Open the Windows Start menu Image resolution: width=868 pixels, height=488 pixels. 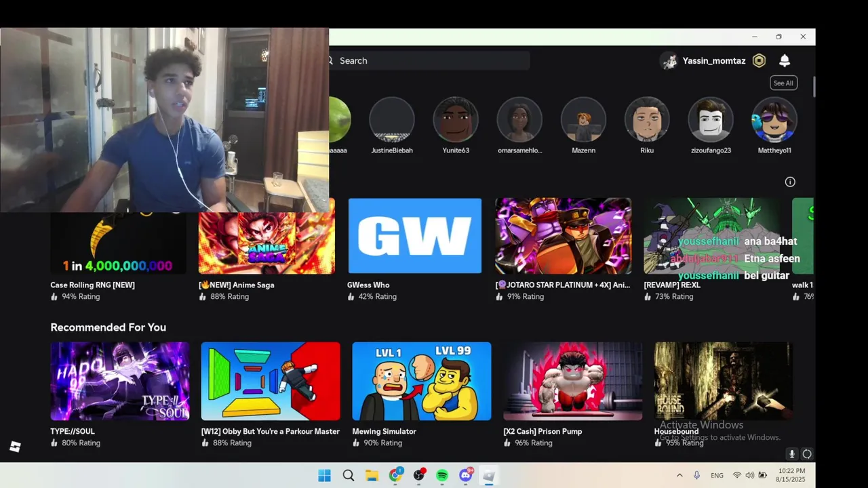click(325, 476)
